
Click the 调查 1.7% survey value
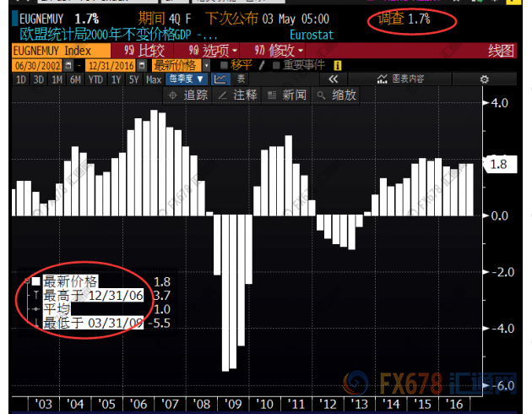pos(404,19)
